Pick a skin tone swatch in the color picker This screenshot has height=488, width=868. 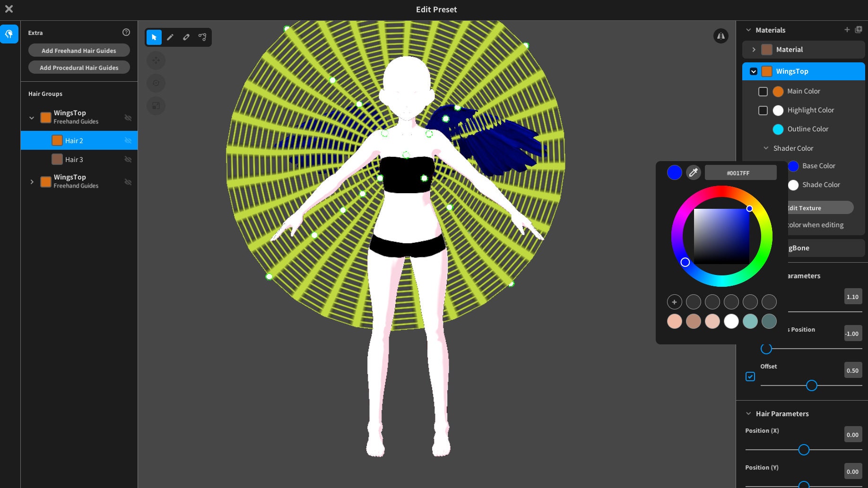(x=675, y=321)
